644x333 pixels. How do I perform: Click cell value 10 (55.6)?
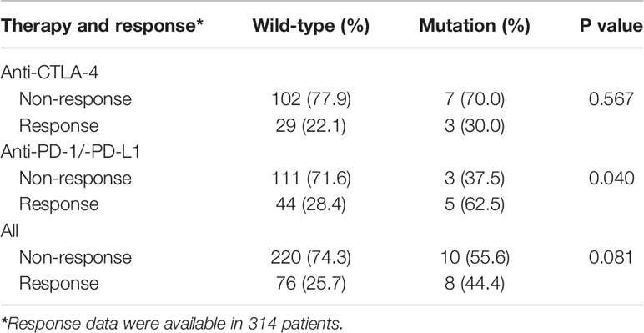pos(475,257)
